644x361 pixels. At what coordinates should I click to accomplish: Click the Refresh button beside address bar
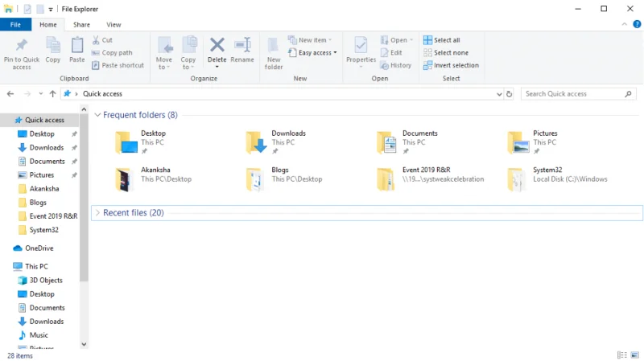pyautogui.click(x=510, y=94)
